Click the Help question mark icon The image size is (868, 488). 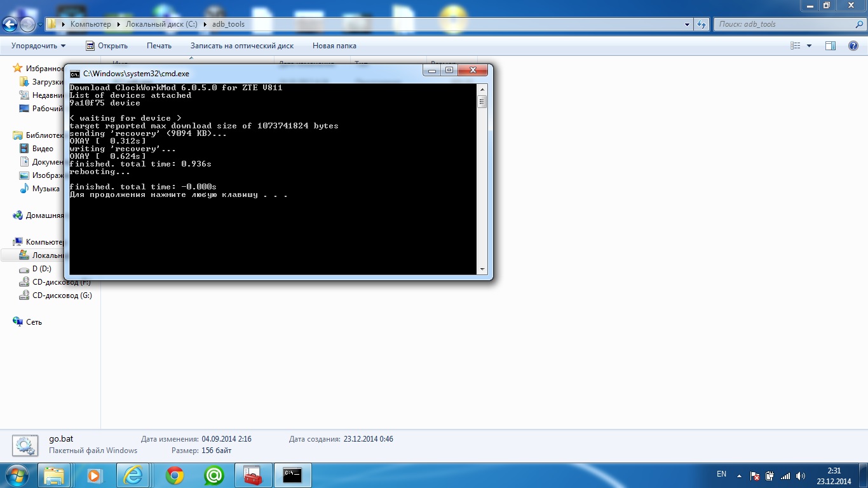coord(853,46)
